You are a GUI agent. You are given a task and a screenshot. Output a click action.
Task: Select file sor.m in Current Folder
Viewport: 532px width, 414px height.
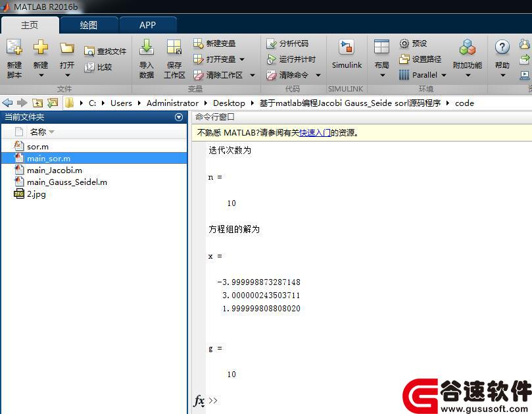pyautogui.click(x=94, y=146)
